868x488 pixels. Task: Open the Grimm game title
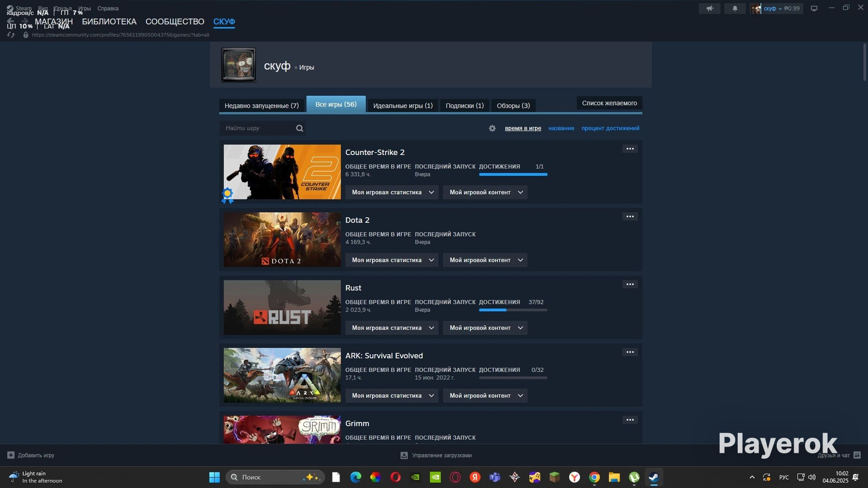(x=357, y=424)
